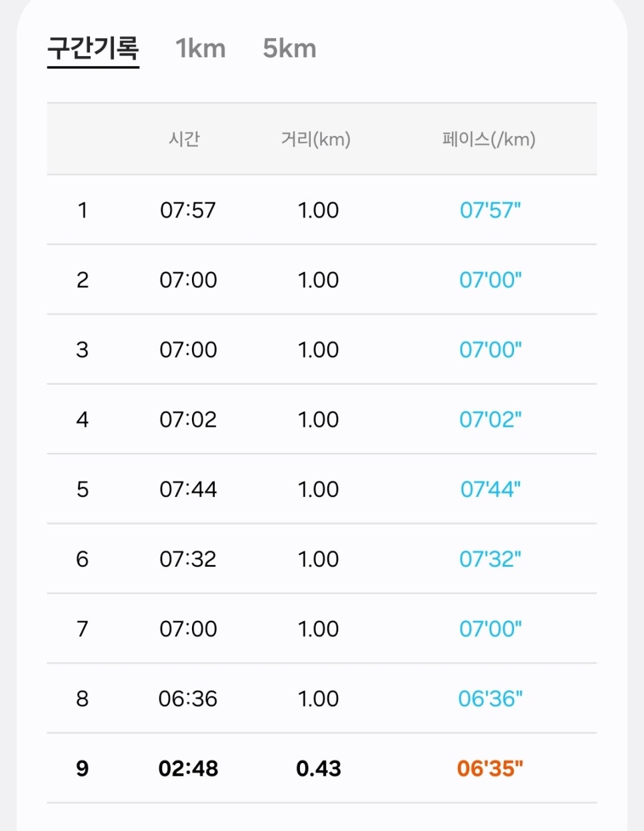Switch to the 5km tab
The height and width of the screenshot is (831, 644).
click(289, 49)
